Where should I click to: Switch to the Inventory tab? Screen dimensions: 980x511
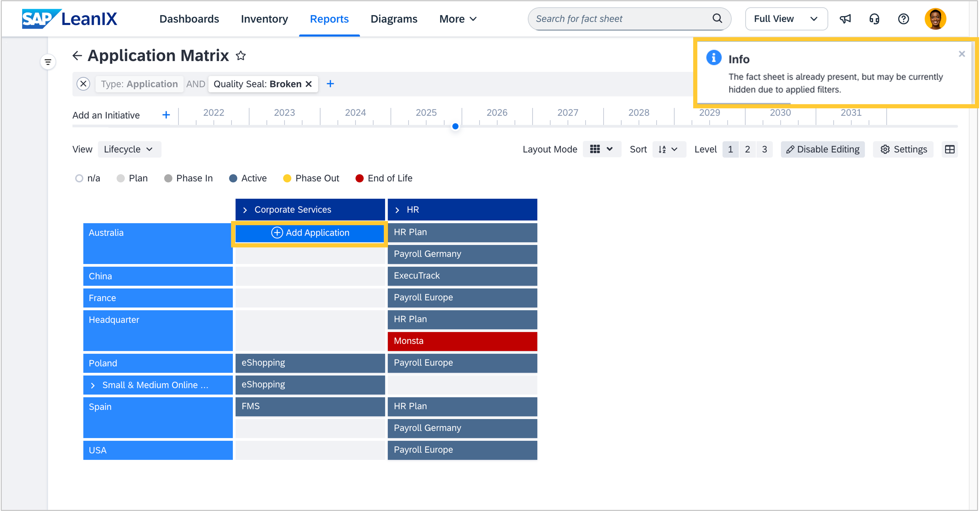click(264, 19)
